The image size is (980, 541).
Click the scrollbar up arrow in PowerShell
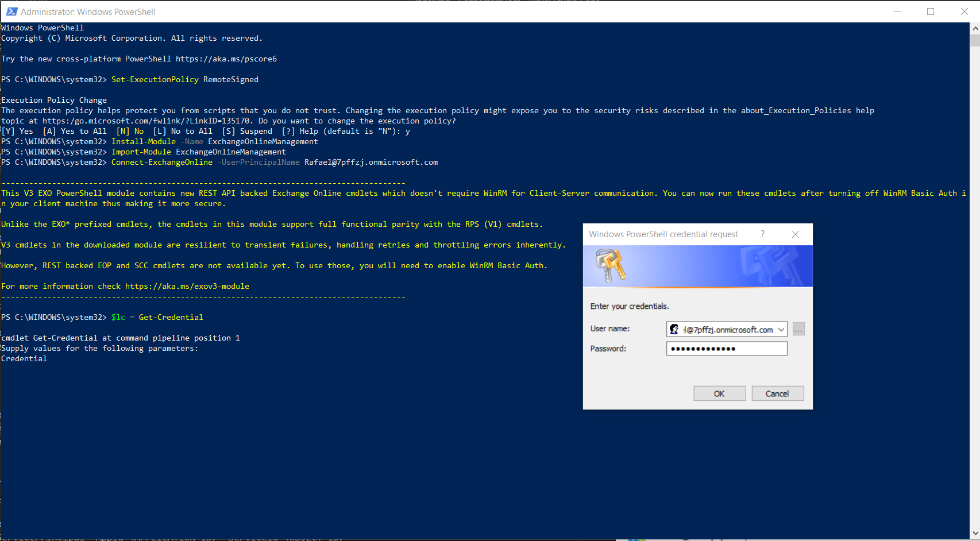point(975,28)
